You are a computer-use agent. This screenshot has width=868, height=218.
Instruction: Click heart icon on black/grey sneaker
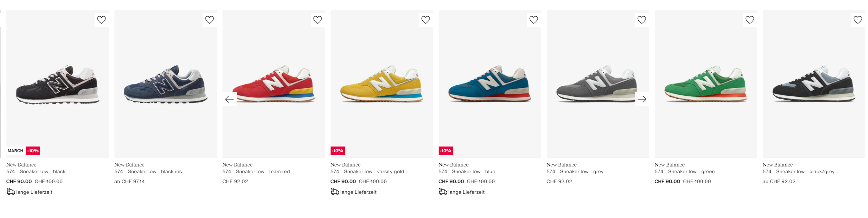click(x=858, y=20)
